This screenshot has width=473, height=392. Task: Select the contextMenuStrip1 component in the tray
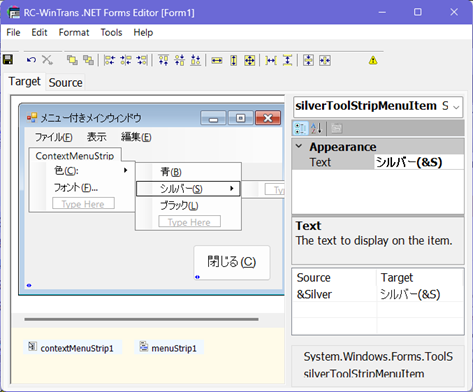(x=72, y=348)
